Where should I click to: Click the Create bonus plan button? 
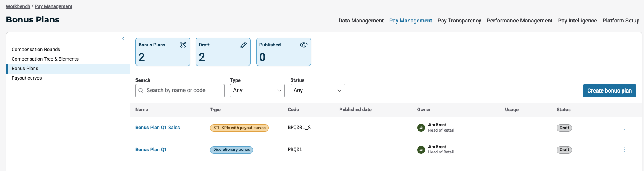click(x=609, y=91)
